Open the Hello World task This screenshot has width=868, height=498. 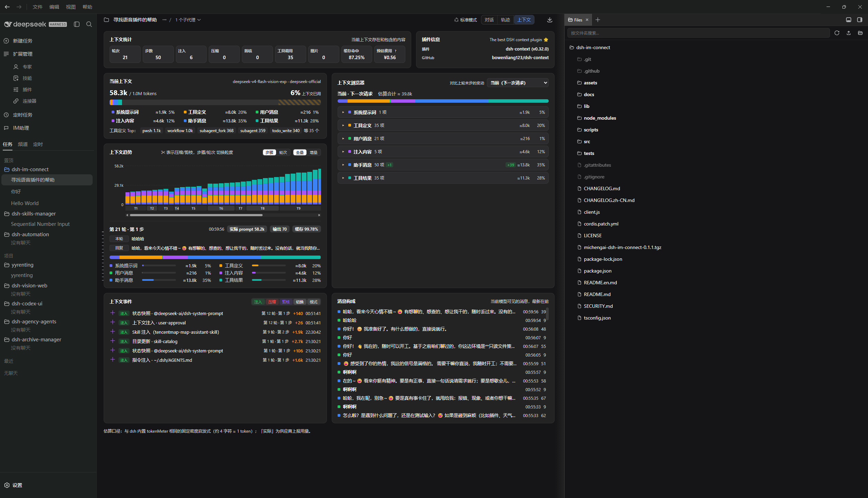click(25, 203)
